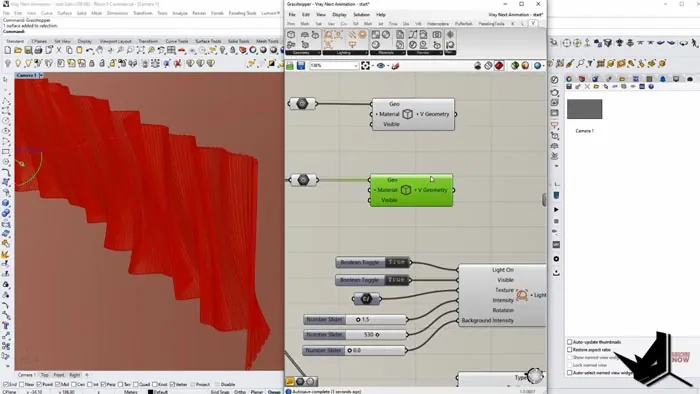Toggle the Near osnap checkbox
The height and width of the screenshot is (394, 700).
tap(22, 384)
